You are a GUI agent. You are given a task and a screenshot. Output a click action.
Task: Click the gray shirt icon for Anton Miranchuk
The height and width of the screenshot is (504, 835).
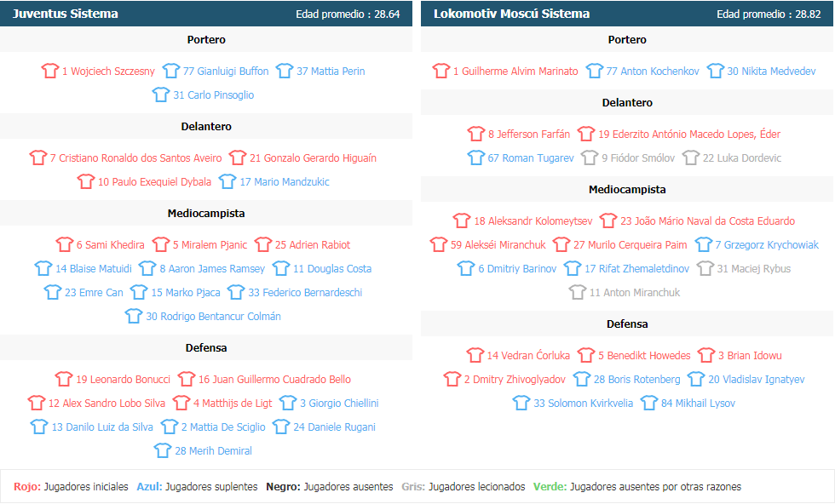578,292
